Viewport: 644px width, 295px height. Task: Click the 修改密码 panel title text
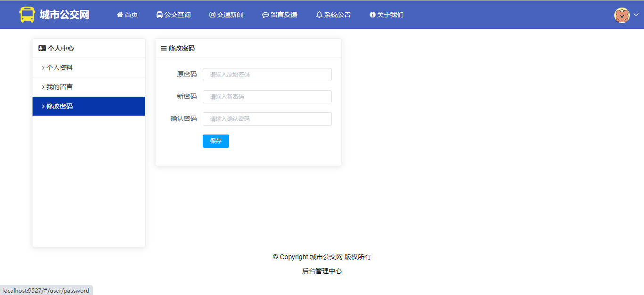point(182,48)
